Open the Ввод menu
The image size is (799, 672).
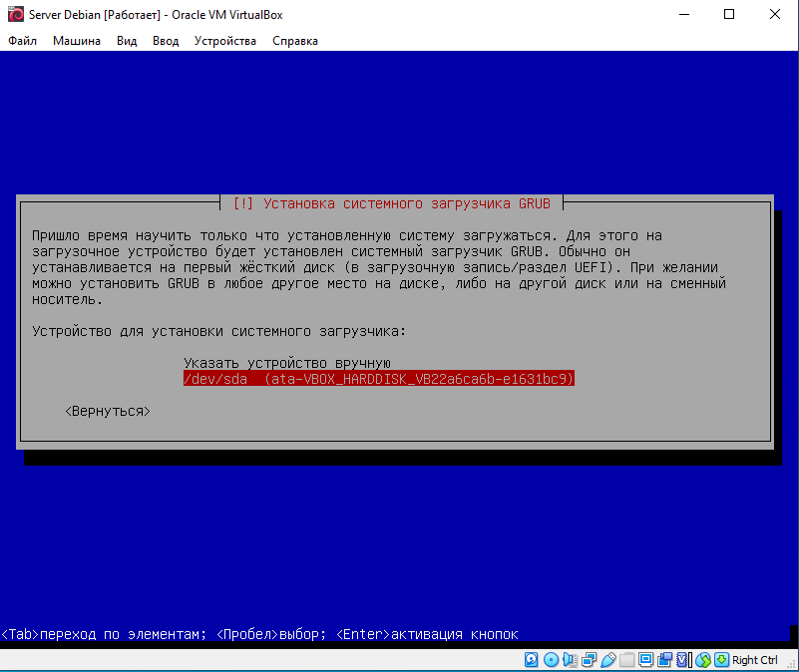(x=166, y=41)
